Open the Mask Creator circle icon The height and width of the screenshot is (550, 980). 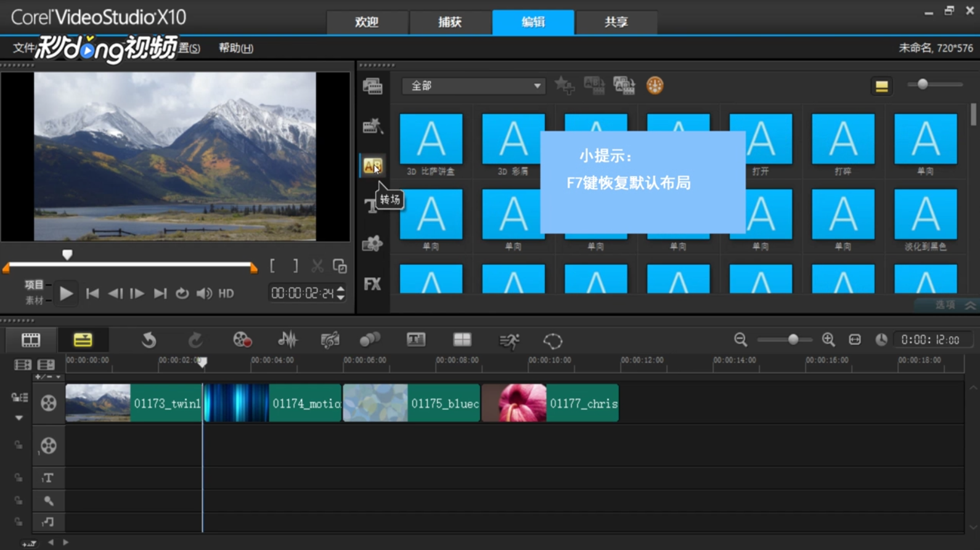click(553, 341)
